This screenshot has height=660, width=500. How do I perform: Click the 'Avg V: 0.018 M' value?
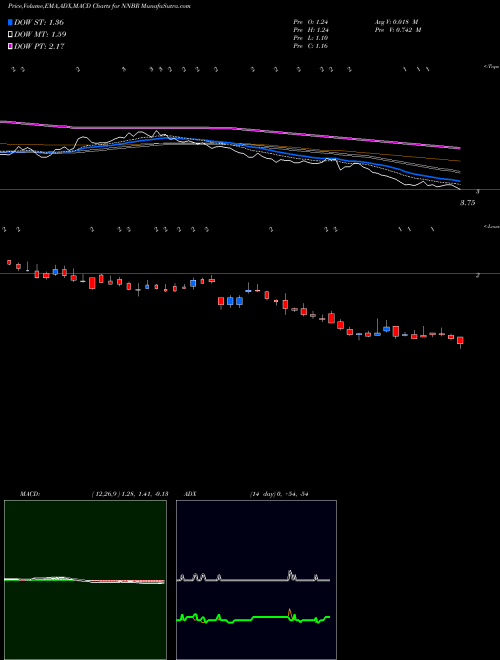click(x=396, y=22)
